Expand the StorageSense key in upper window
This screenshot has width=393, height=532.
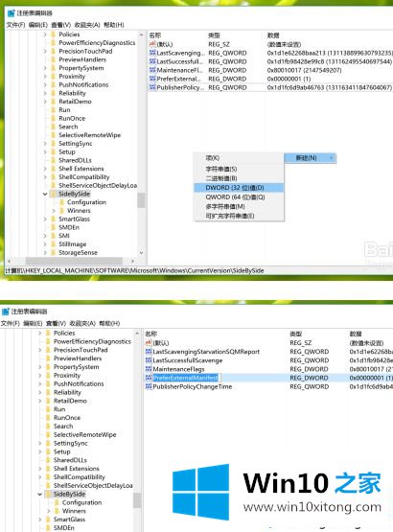pyautogui.click(x=45, y=253)
